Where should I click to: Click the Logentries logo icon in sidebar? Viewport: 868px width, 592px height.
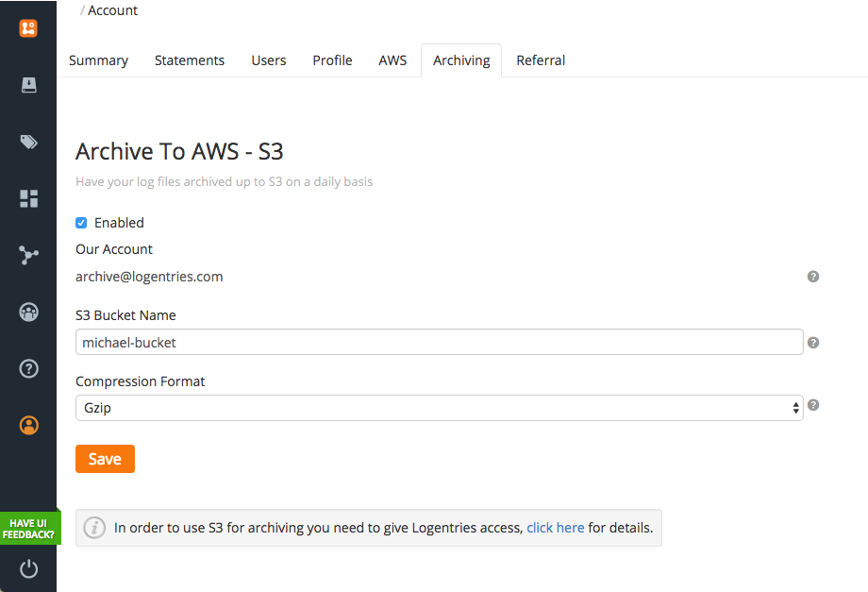pyautogui.click(x=28, y=28)
